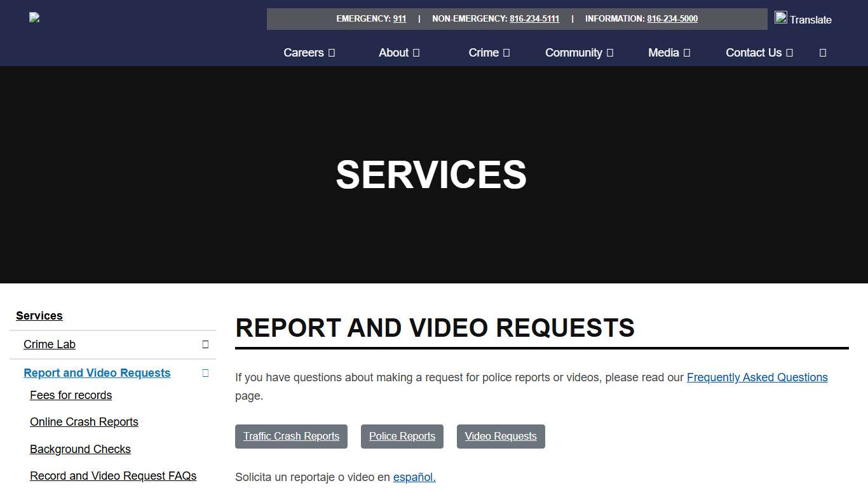The image size is (868, 488).
Task: Select Background Checks in the sidebar
Action: (80, 449)
